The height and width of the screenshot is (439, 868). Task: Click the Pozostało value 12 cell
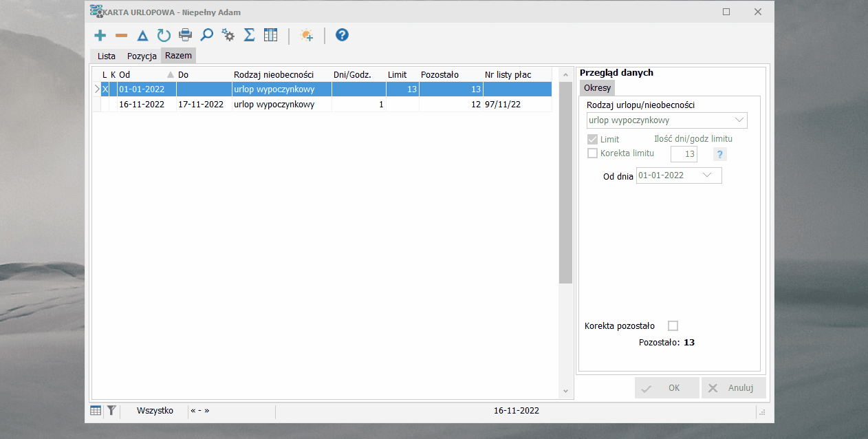(451, 105)
